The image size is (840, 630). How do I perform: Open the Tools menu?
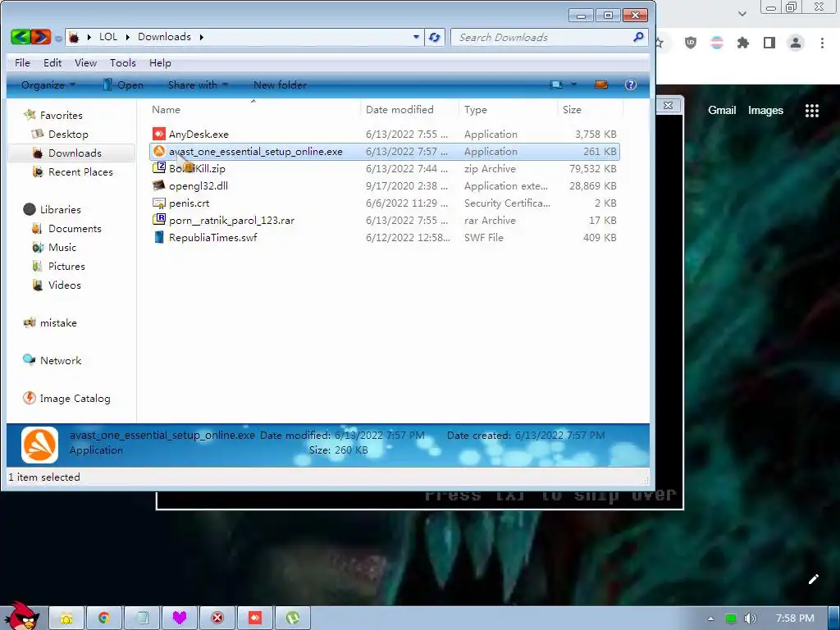123,62
